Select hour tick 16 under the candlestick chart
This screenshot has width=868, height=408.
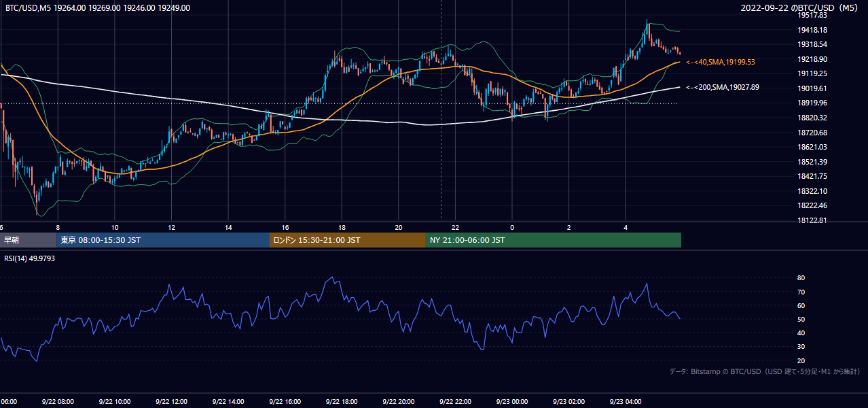point(285,228)
